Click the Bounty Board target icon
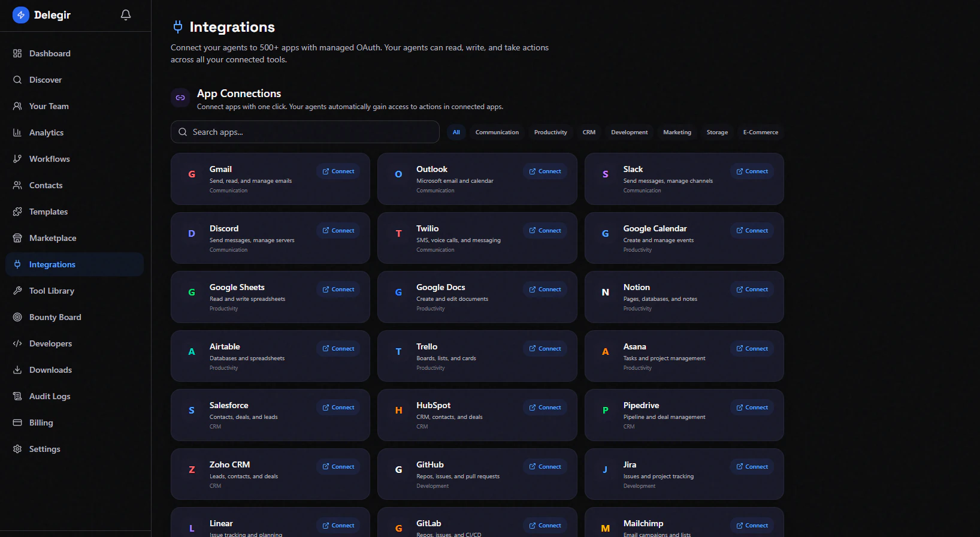The height and width of the screenshot is (537, 980). coord(17,317)
